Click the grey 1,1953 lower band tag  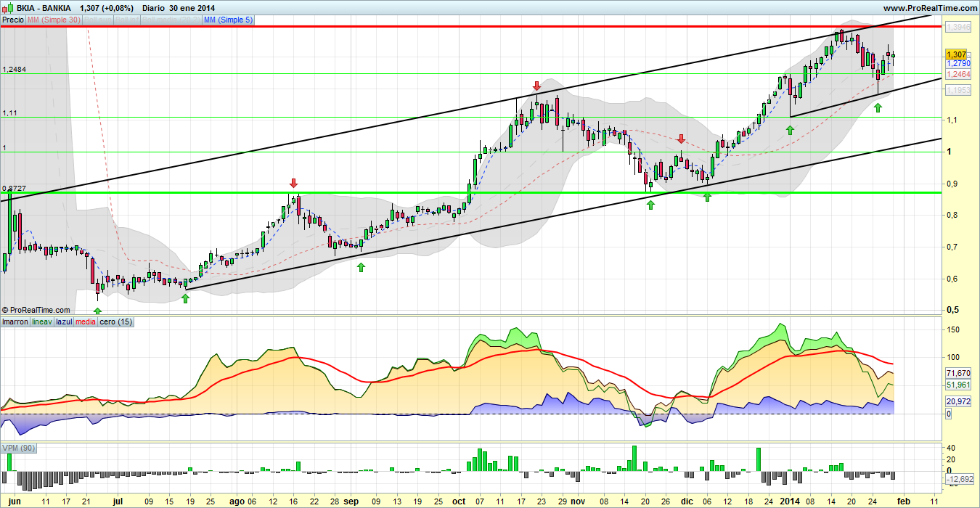pos(957,91)
